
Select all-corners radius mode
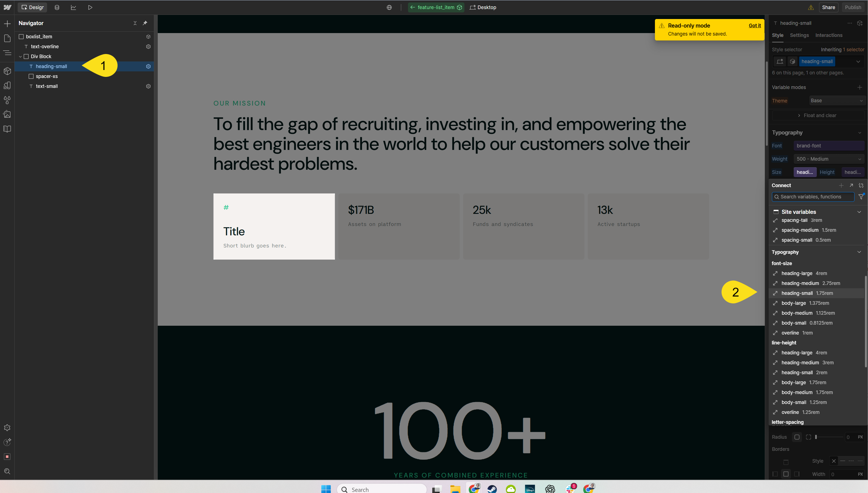point(797,437)
